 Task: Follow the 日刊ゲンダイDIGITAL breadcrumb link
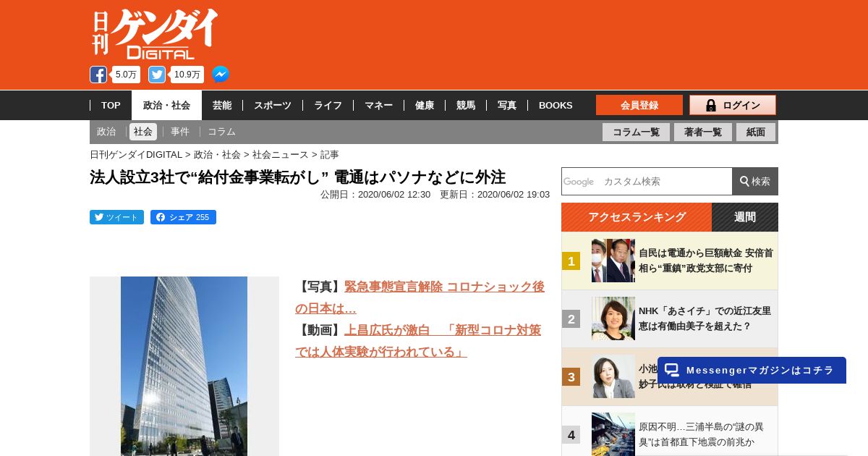pos(136,154)
